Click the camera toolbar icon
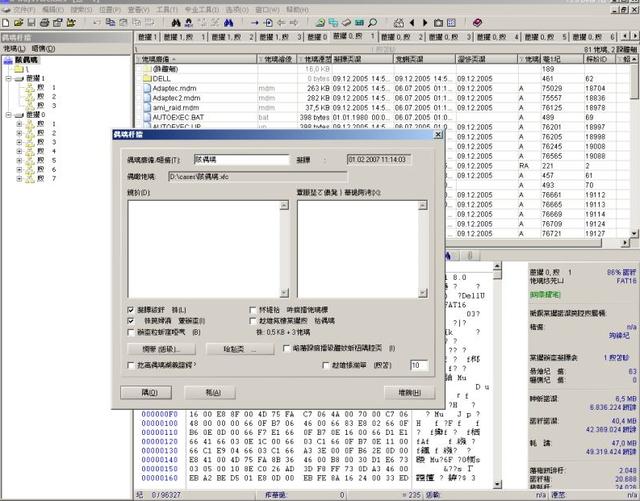The width and height of the screenshot is (640, 501). click(x=438, y=23)
